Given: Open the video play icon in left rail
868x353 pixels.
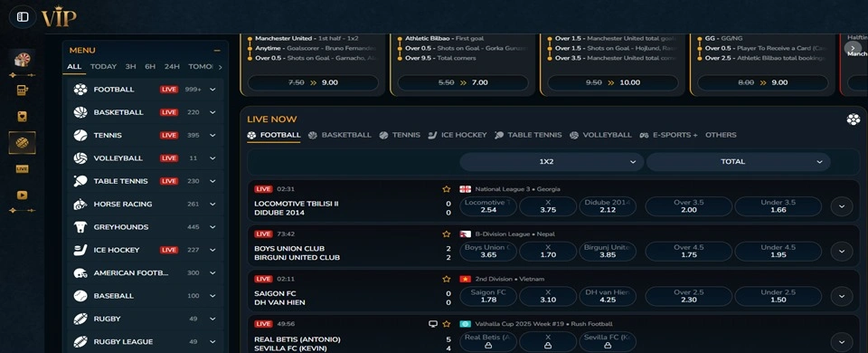Looking at the screenshot, I should 22,196.
